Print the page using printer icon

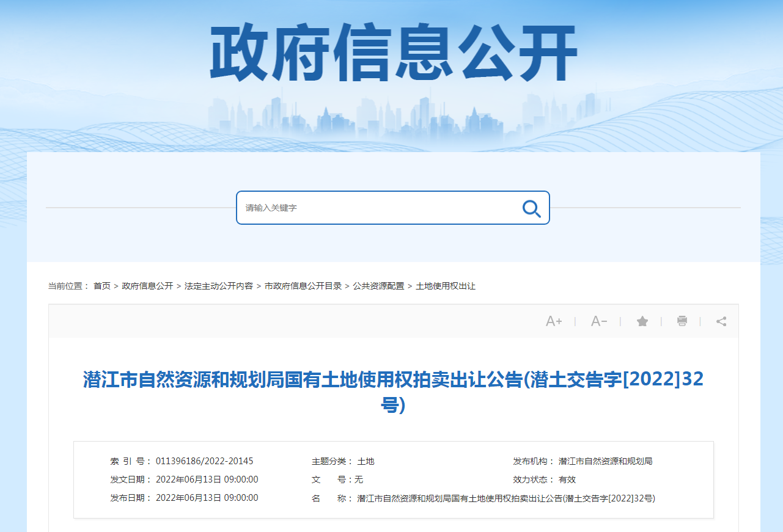(x=682, y=321)
